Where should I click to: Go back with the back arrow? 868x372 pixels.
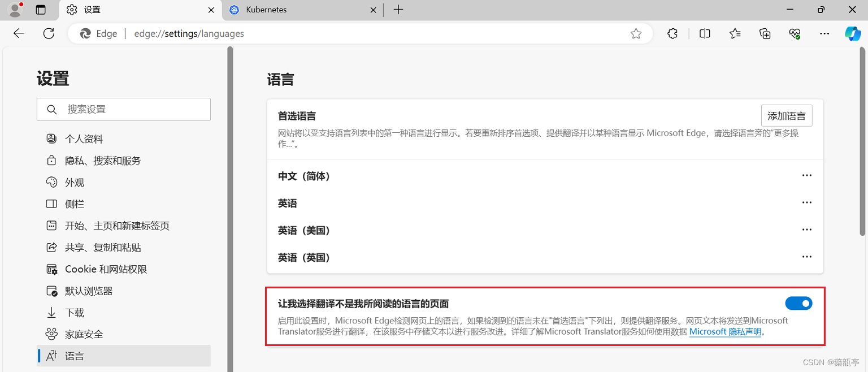coord(19,33)
